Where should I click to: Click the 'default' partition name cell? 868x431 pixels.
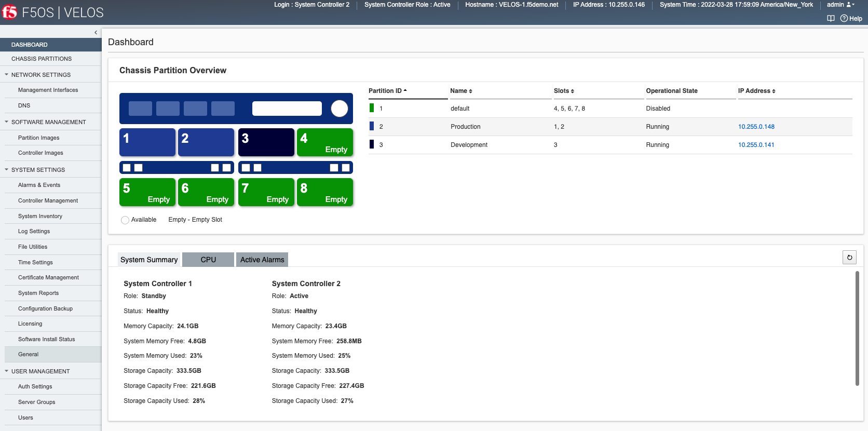460,109
